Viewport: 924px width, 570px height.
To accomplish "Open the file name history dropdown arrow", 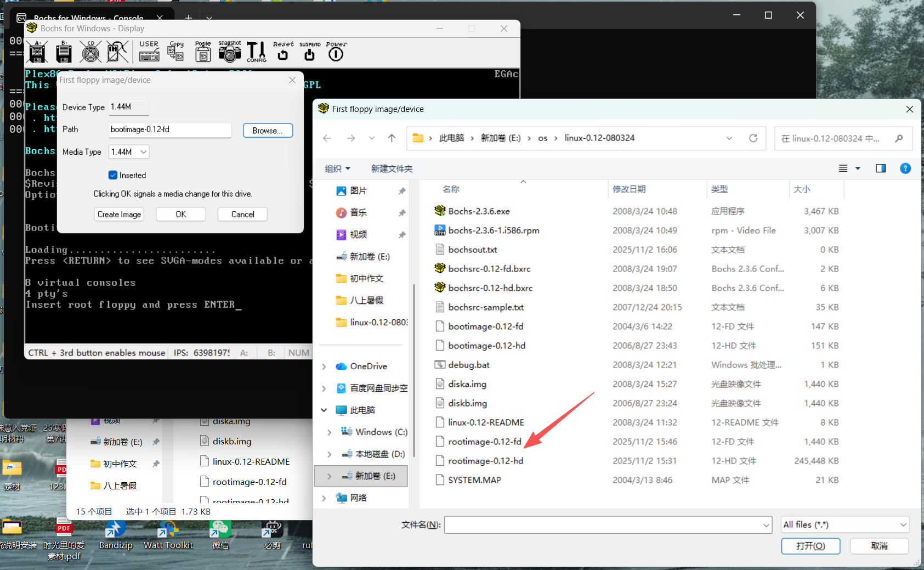I will (x=766, y=525).
